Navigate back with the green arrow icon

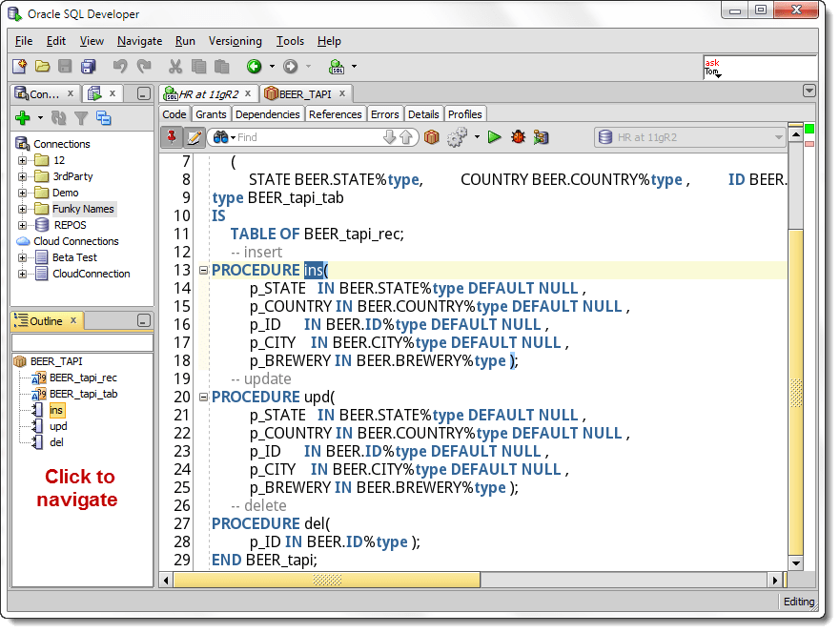pyautogui.click(x=256, y=67)
